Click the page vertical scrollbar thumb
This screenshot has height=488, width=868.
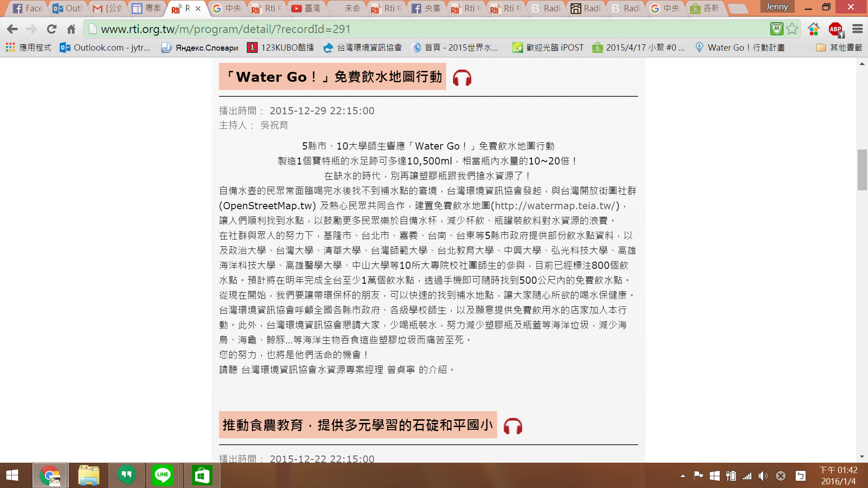862,169
